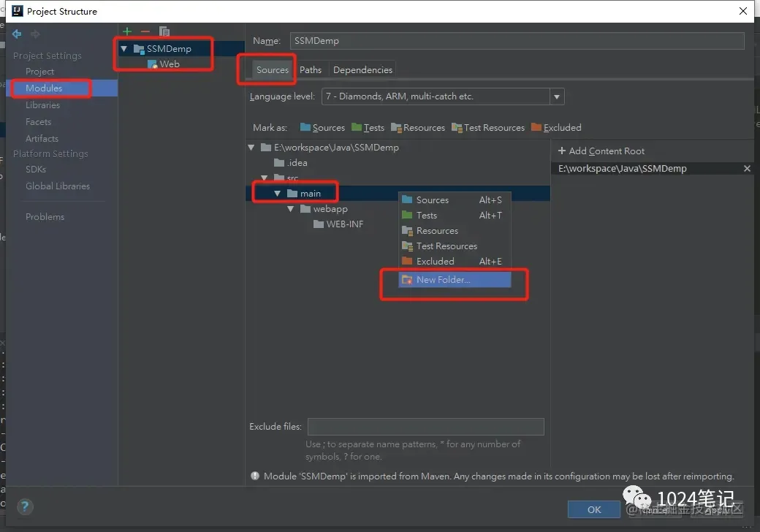Collapse the E:\workspace\Java\SSMDemp root node
Screen dimensions: 760x532
pyautogui.click(x=251, y=148)
